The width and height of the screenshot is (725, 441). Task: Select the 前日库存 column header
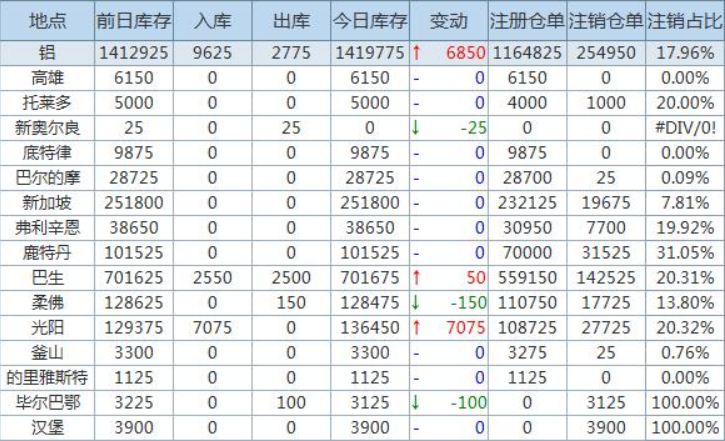point(132,20)
